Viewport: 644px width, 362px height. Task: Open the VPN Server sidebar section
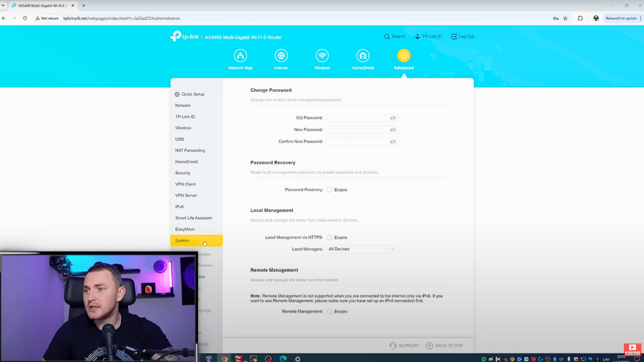[x=186, y=195]
